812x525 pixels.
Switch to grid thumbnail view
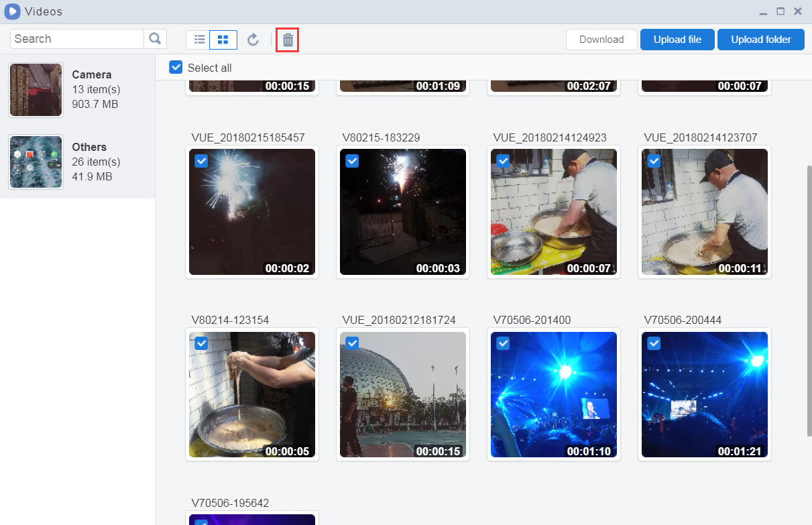pos(223,40)
